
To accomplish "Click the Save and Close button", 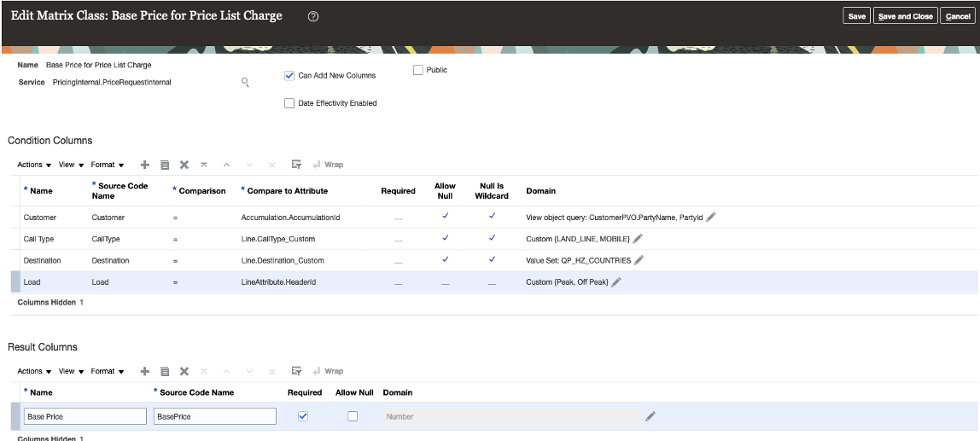I will click(906, 16).
